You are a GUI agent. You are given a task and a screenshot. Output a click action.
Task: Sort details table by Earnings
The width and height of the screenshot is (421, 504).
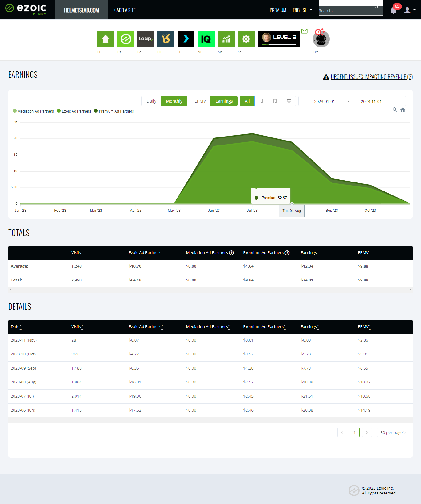310,327
